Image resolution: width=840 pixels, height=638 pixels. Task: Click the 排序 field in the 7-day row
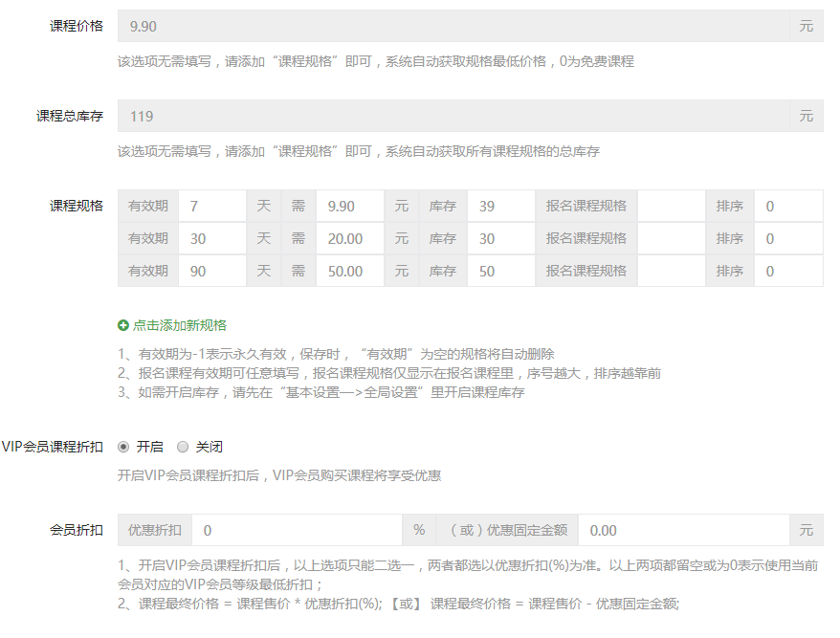[788, 206]
